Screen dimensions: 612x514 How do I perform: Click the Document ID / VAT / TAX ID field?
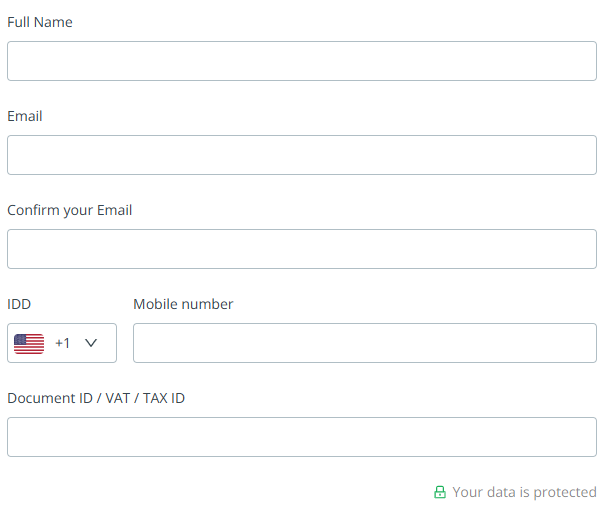click(x=301, y=437)
